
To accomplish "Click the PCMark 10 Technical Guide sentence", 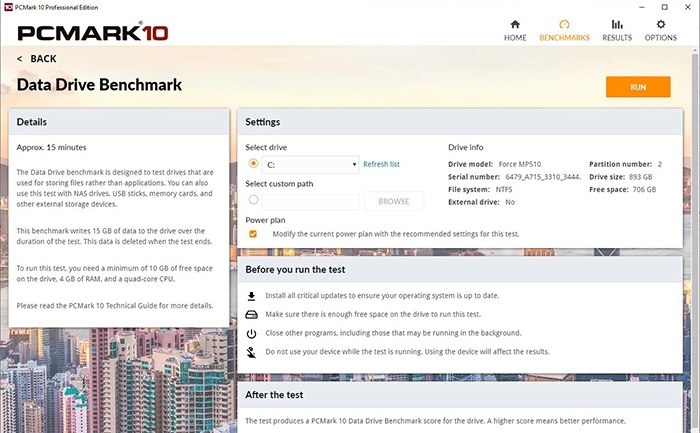I will (115, 306).
